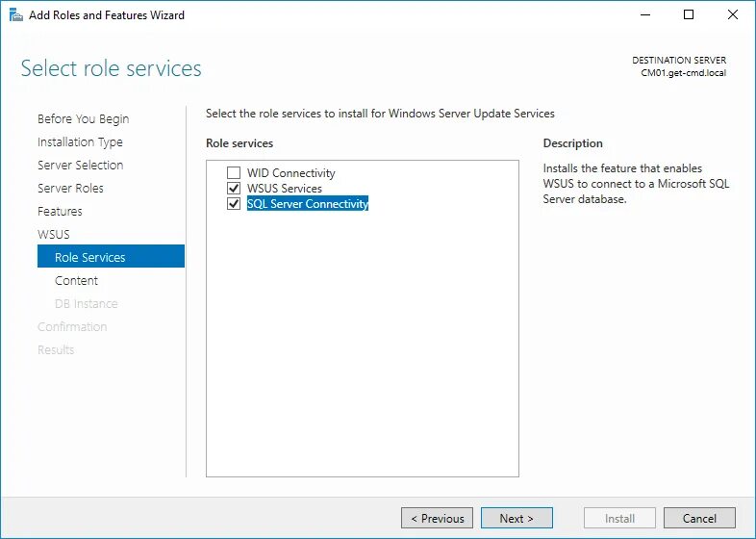The image size is (756, 539).
Task: Maximize the wizard window
Action: [689, 14]
